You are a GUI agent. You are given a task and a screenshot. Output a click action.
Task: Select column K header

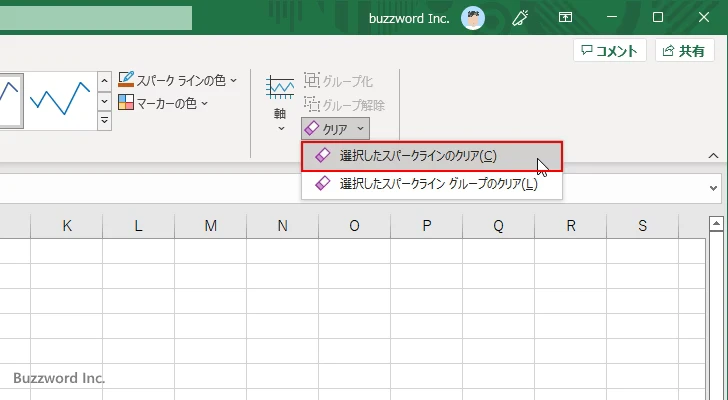tap(67, 226)
